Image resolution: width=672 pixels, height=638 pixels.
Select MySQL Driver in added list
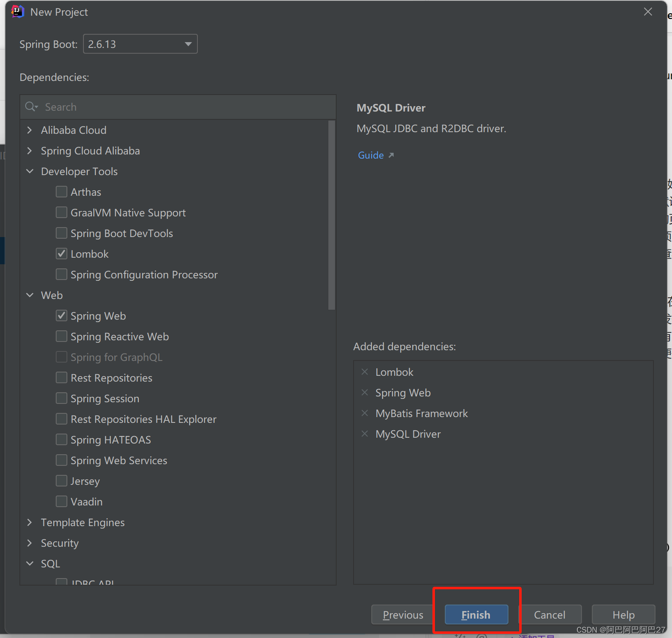(x=408, y=434)
